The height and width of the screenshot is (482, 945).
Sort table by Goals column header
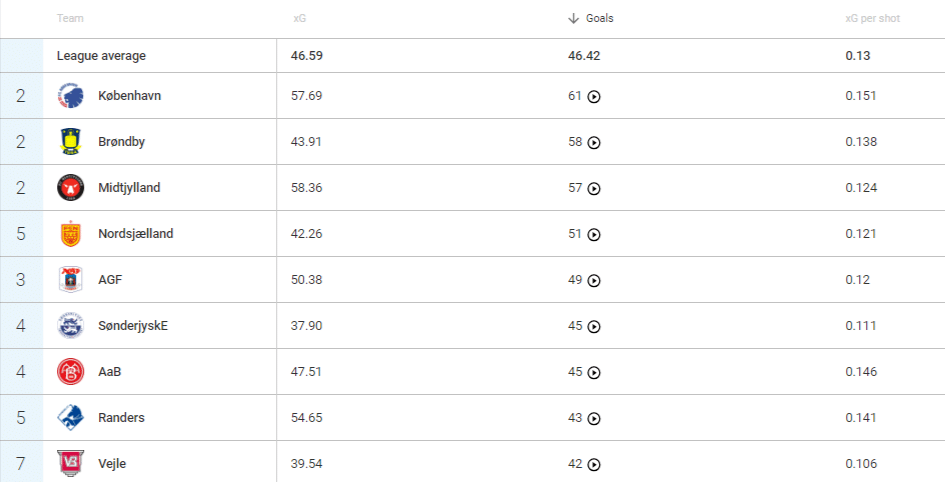tap(599, 19)
